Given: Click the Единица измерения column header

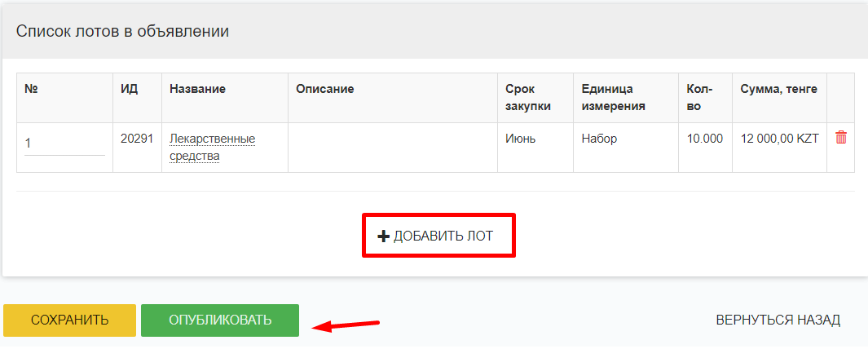Looking at the screenshot, I should tap(614, 98).
